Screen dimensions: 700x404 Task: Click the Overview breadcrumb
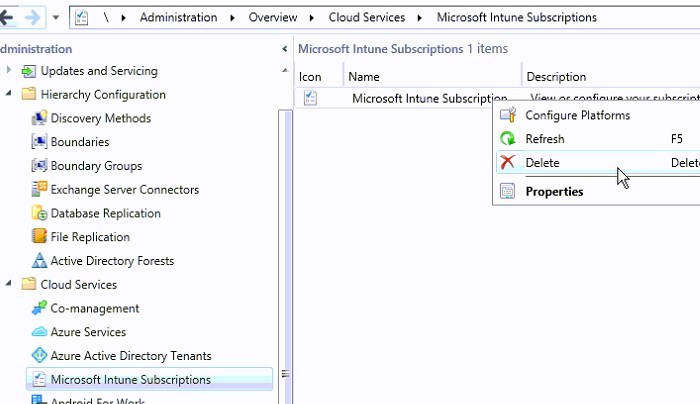pos(273,17)
